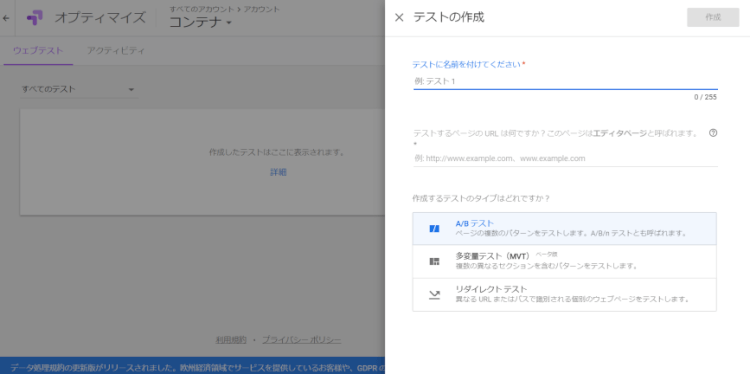Image resolution: width=750 pixels, height=374 pixels.
Task: Click the disabled 作成 button
Action: click(x=713, y=18)
